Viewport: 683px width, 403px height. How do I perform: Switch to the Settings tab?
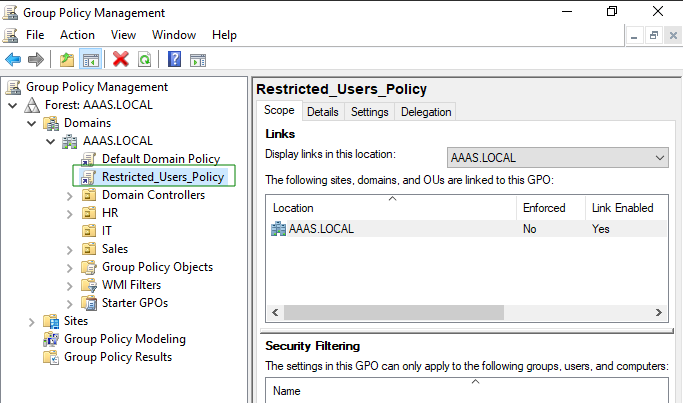[370, 112]
